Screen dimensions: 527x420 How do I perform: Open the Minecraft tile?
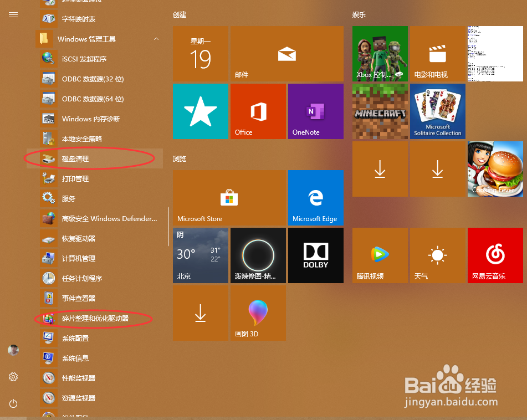click(380, 111)
